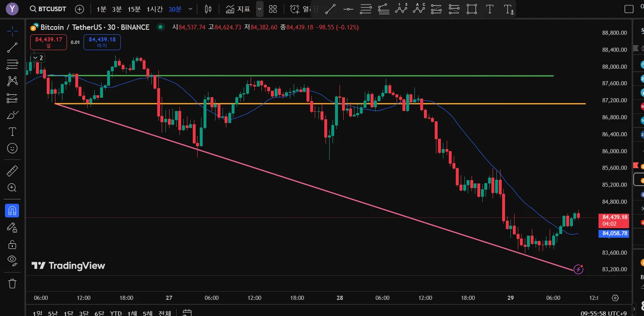
Task: Select the brush drawing tool
Action: [x=12, y=115]
